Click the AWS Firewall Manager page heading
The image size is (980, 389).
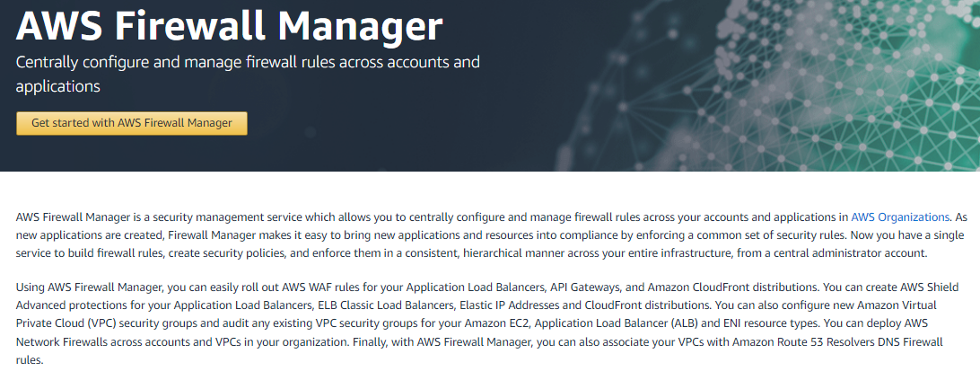coord(230,27)
